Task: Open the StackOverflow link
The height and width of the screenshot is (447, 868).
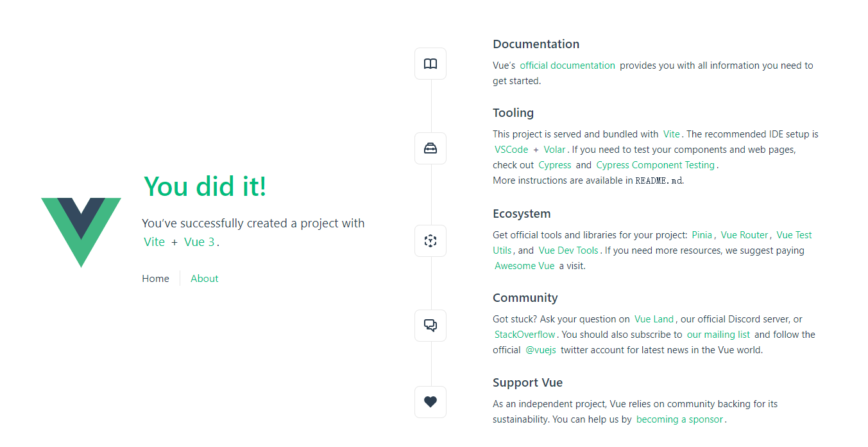Action: pos(525,335)
